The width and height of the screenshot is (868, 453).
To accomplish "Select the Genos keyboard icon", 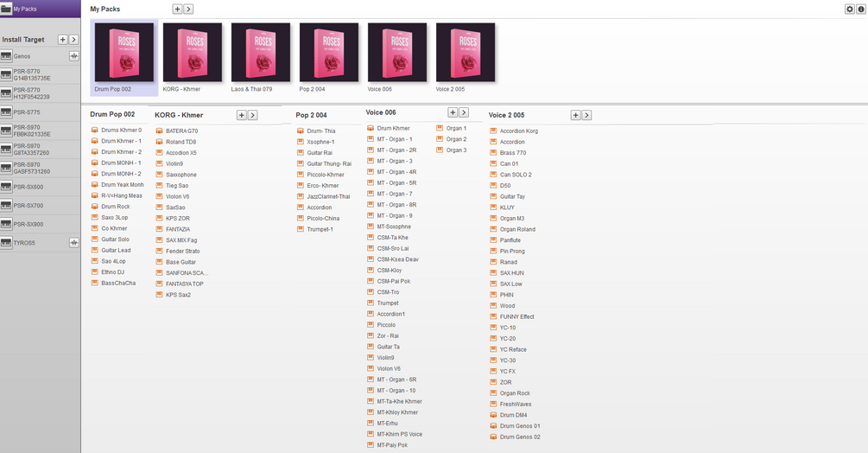I will click(6, 56).
